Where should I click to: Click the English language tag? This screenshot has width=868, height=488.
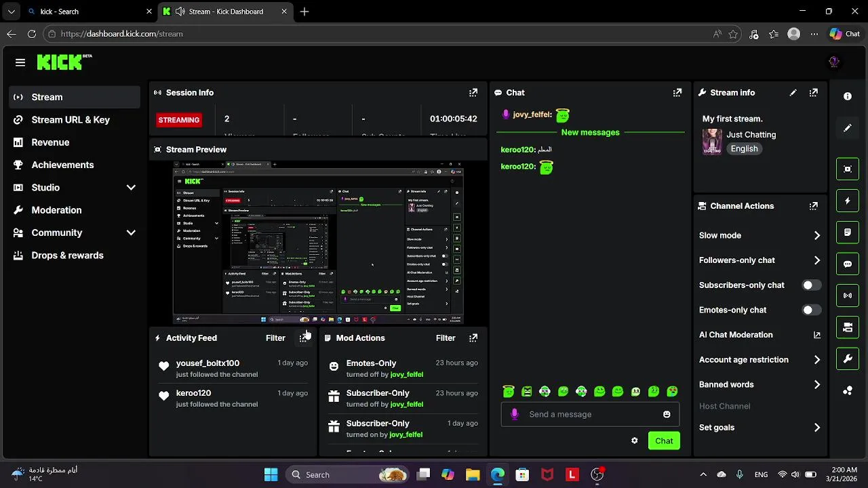[x=744, y=149]
